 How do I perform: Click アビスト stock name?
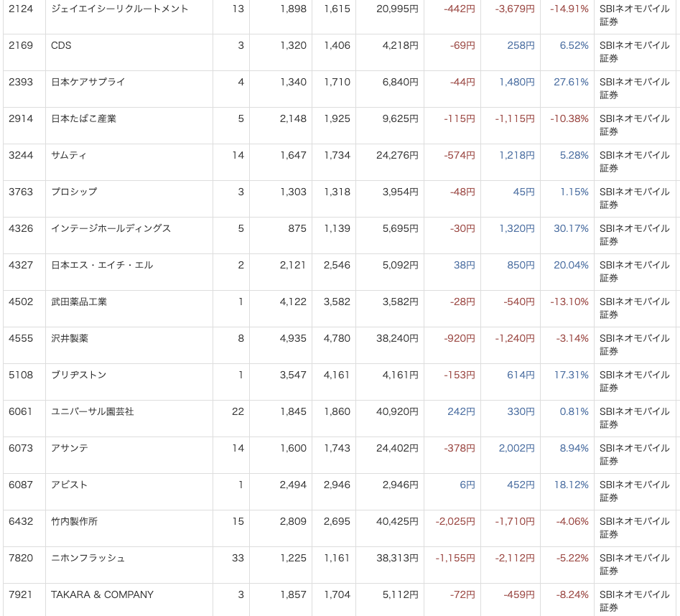[70, 485]
